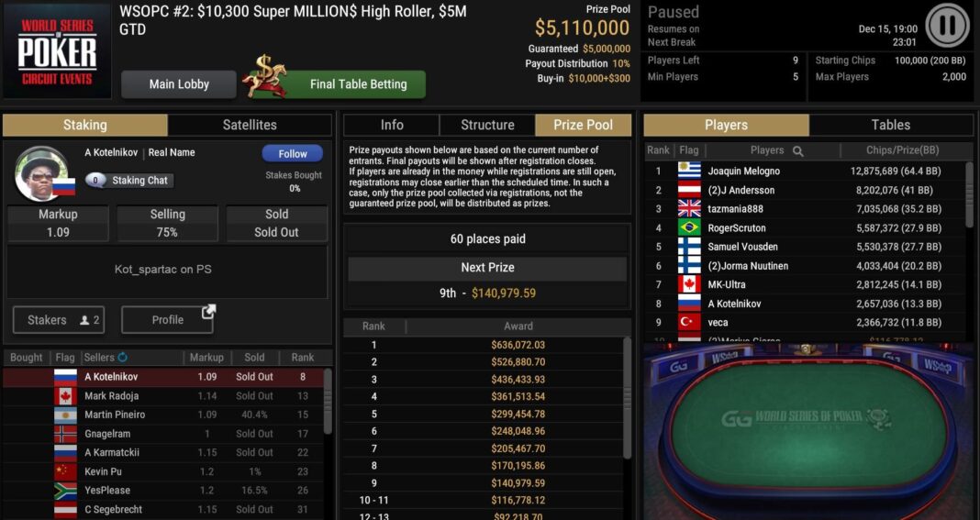Select Mark Radoja seller row

pos(163,395)
